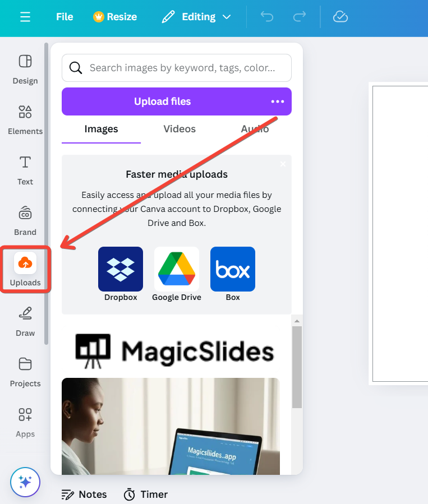Click the Resize button with crown
Image resolution: width=428 pixels, height=504 pixels.
(115, 17)
